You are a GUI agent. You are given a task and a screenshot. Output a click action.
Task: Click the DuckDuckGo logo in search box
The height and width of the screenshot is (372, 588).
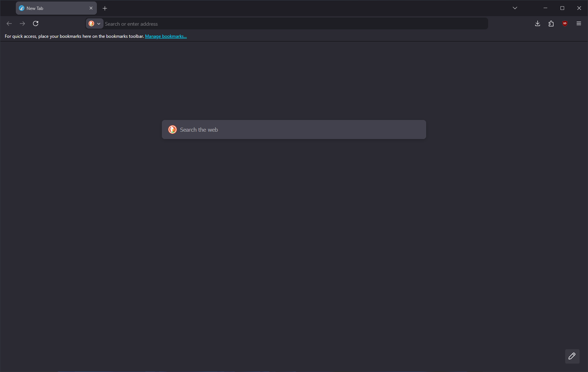coord(173,130)
